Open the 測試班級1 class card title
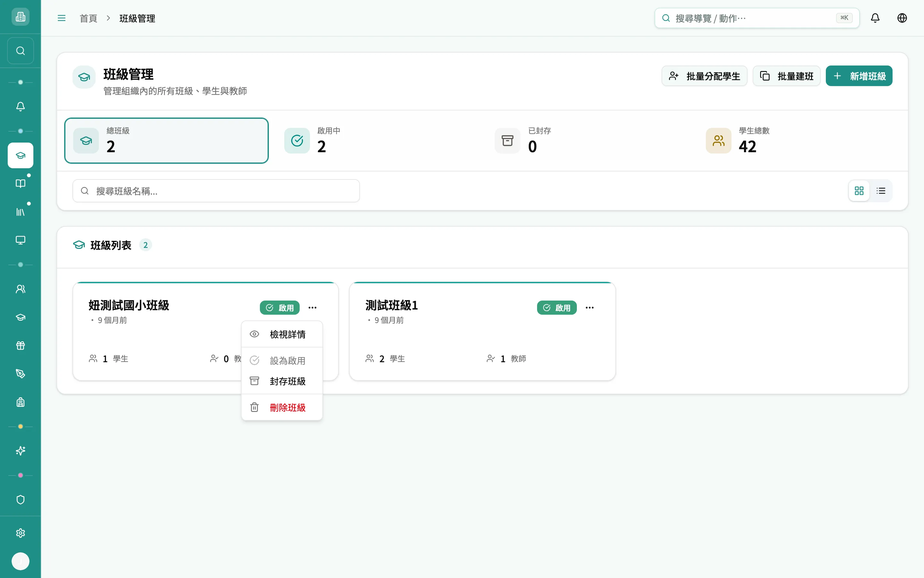 (391, 305)
